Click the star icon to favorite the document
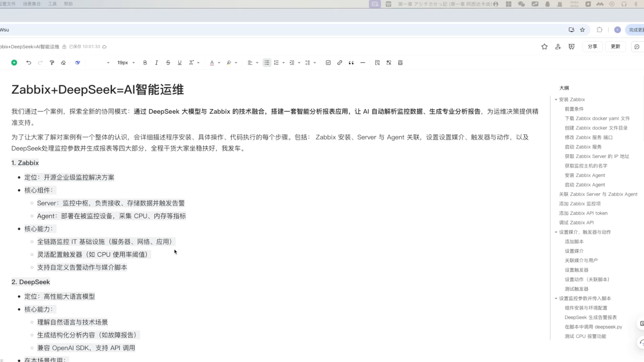Viewport: 644px width, 362px height. coord(544,47)
